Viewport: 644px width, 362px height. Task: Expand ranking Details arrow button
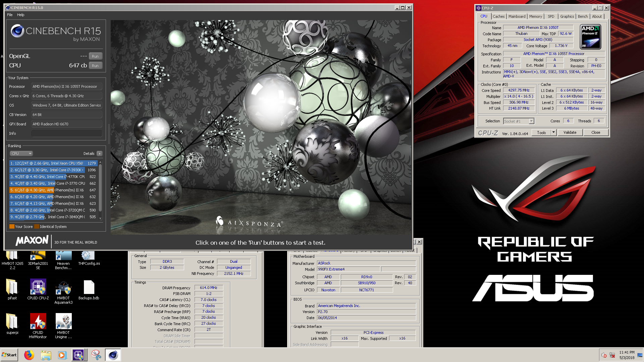tap(100, 154)
